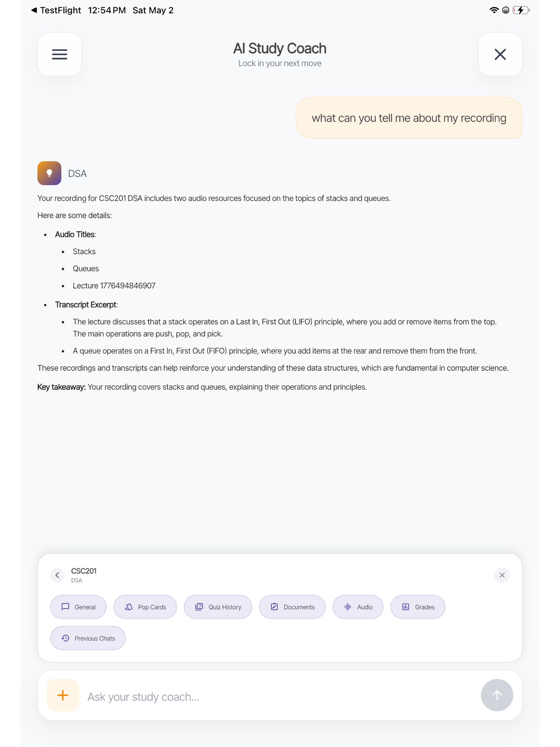Select the Documents chip
560x747 pixels.
click(x=292, y=607)
